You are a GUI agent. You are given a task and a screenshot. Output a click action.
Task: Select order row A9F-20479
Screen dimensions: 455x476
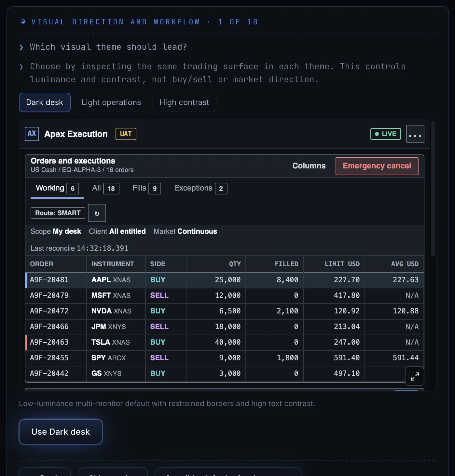pos(225,296)
